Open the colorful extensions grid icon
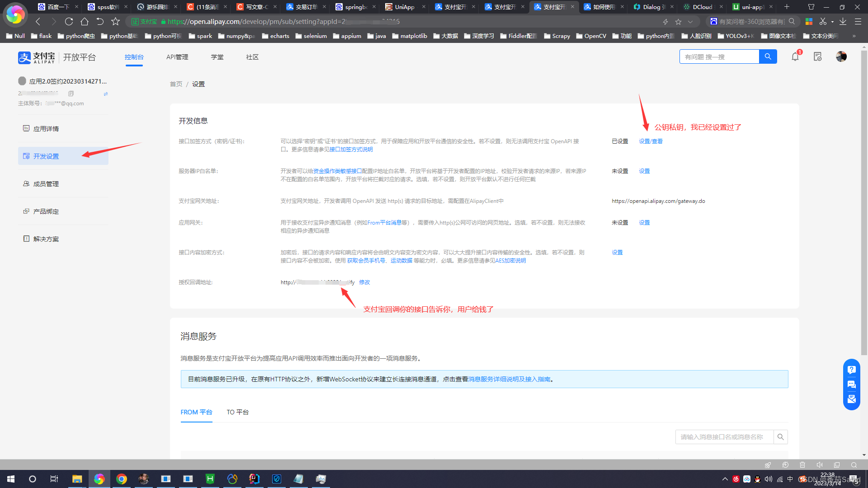The width and height of the screenshot is (868, 488). tap(809, 21)
